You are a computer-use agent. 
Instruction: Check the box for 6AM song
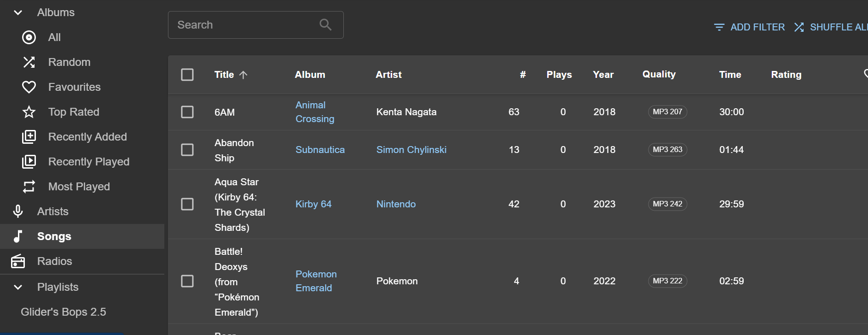pyautogui.click(x=187, y=112)
